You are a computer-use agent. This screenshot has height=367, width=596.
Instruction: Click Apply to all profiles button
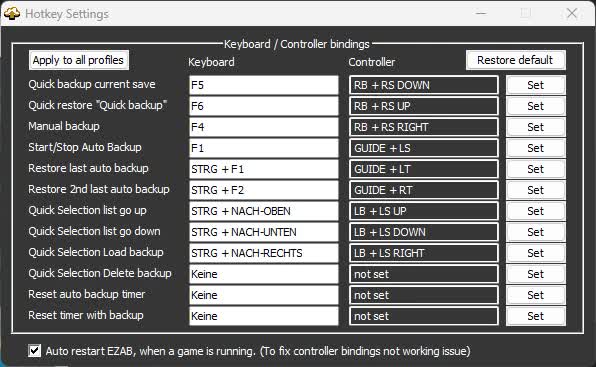pyautogui.click(x=79, y=60)
